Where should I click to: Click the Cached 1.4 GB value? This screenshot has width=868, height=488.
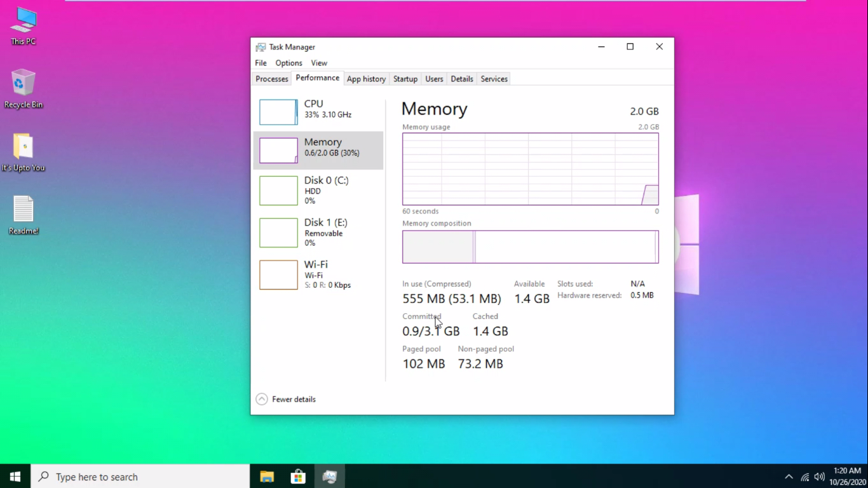(491, 331)
